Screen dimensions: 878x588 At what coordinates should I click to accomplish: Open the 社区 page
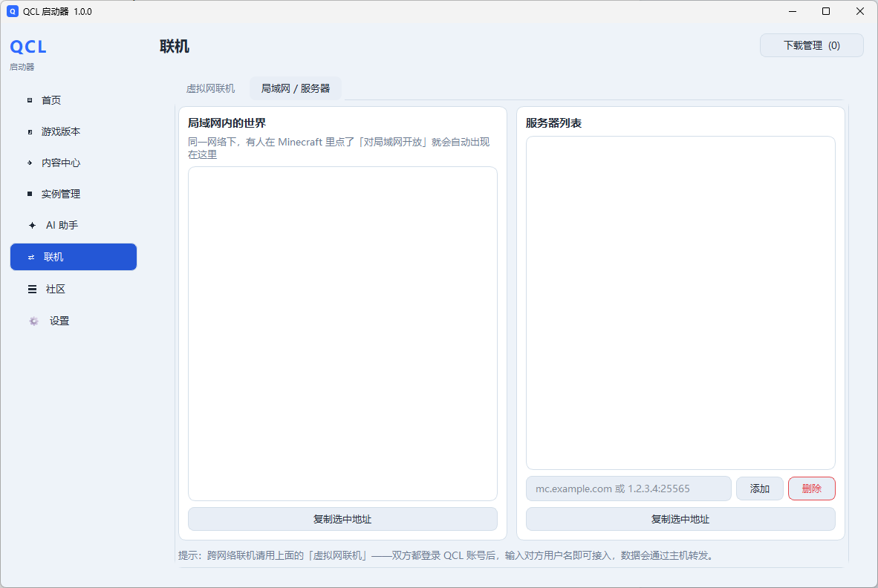[x=74, y=289]
